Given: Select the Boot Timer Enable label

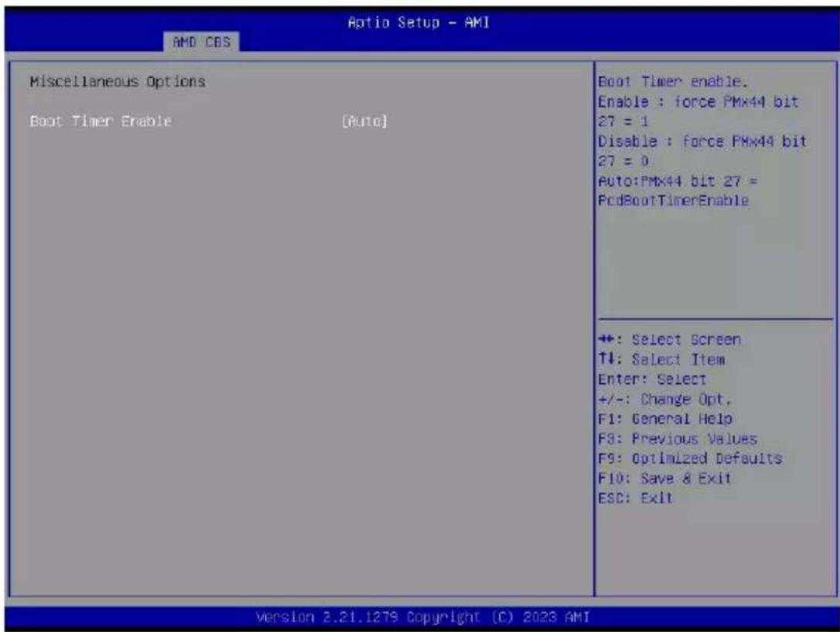Looking at the screenshot, I should (100, 121).
